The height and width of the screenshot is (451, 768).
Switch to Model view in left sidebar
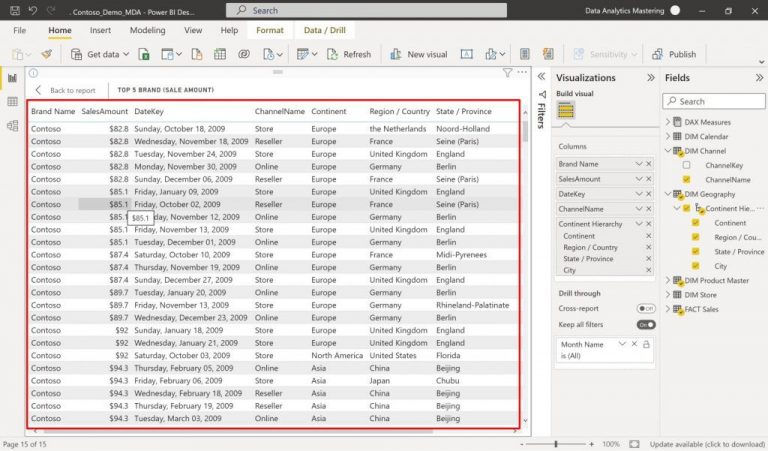13,126
